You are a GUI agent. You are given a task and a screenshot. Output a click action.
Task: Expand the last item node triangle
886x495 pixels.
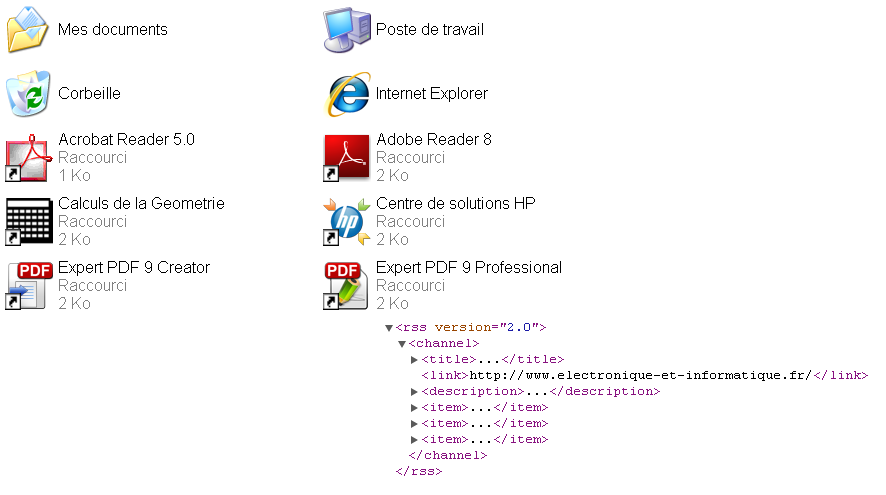[x=414, y=440]
